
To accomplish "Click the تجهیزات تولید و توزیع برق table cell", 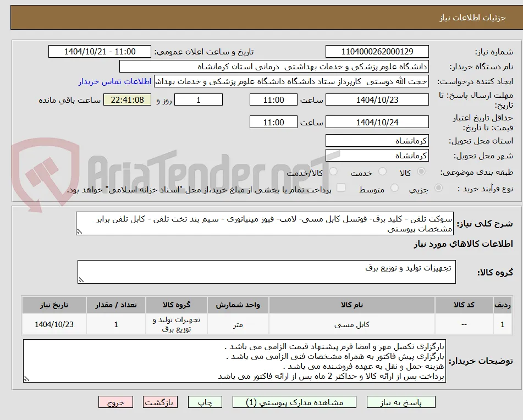I will 177,324.
